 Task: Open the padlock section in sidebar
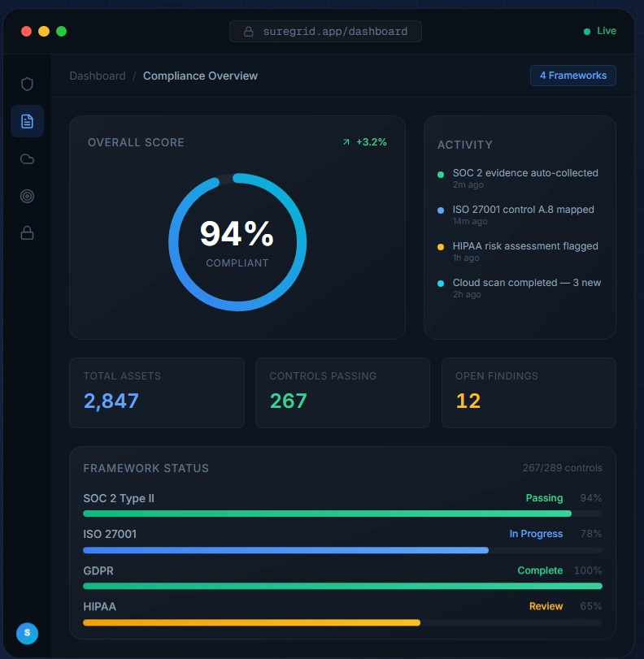(27, 233)
